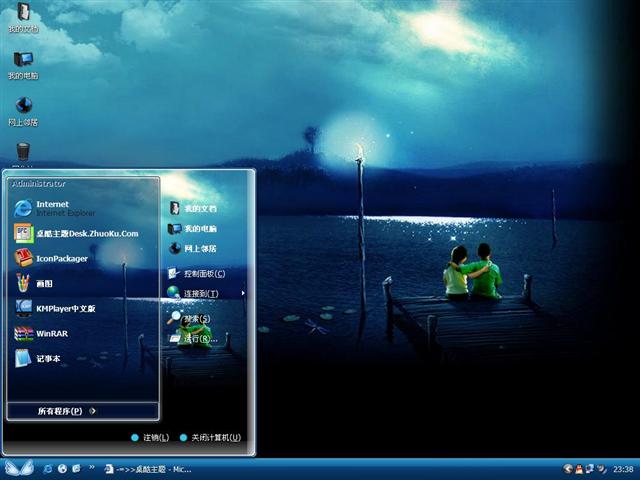
Task: Open the 网上邻居 desktop icon
Action: (x=23, y=111)
